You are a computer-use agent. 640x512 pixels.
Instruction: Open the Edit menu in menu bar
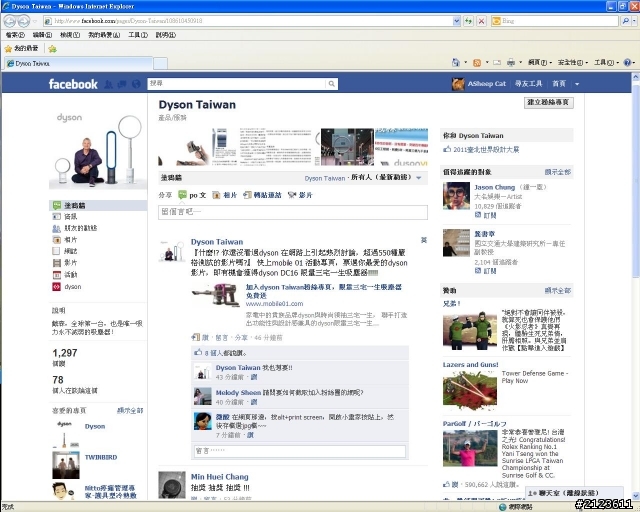42,35
